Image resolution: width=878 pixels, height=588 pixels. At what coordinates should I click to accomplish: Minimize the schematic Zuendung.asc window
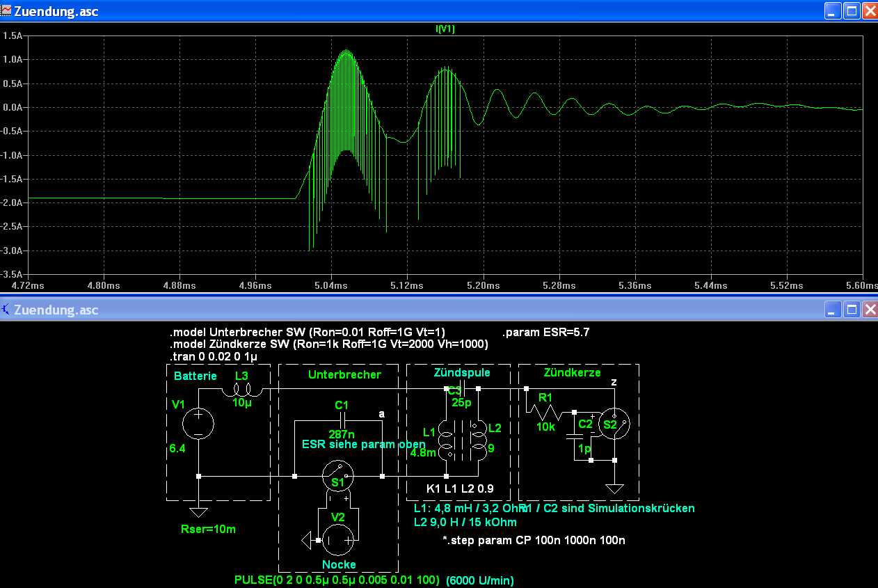[x=833, y=309]
